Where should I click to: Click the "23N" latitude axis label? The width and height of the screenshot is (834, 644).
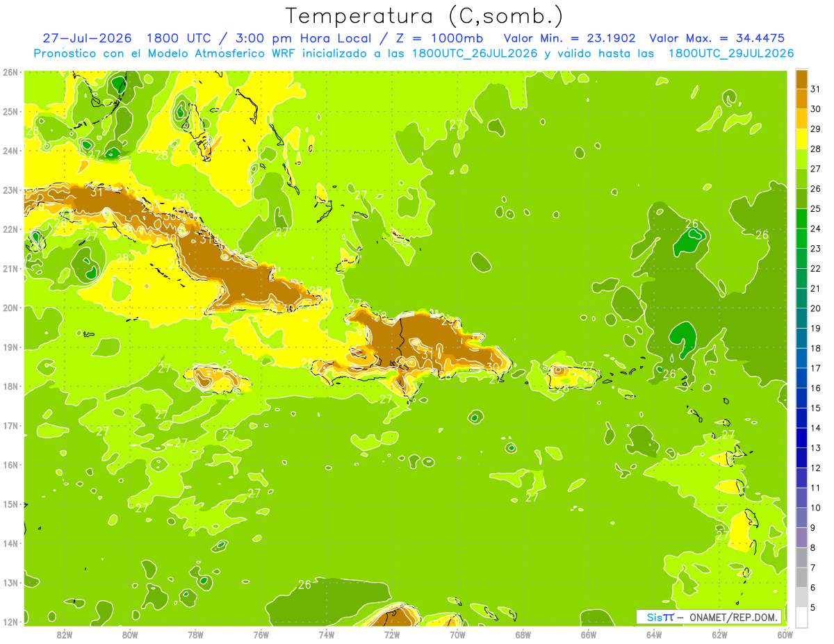10,190
